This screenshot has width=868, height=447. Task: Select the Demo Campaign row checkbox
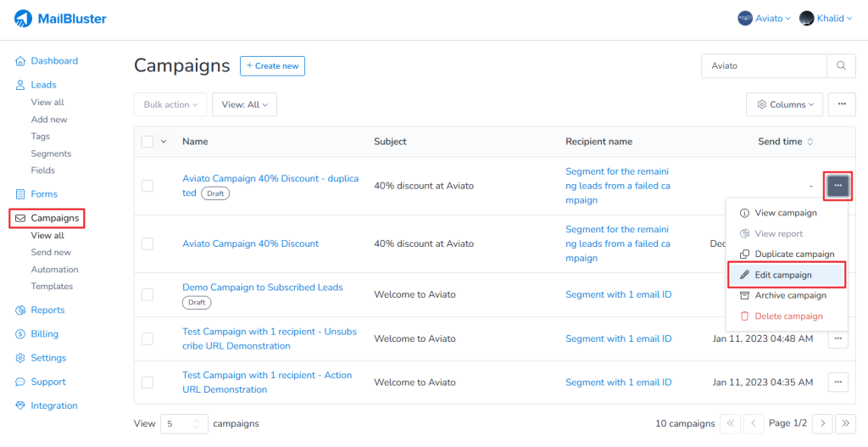[x=147, y=294]
